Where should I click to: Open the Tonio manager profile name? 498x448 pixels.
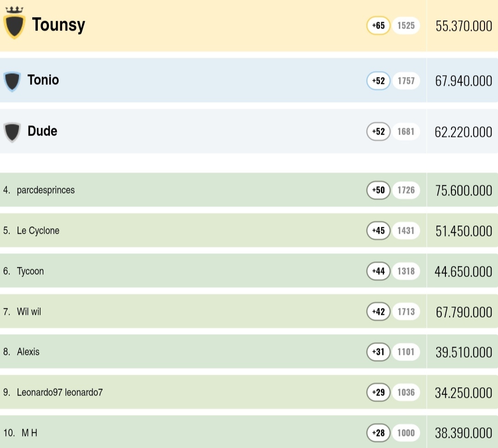click(43, 80)
